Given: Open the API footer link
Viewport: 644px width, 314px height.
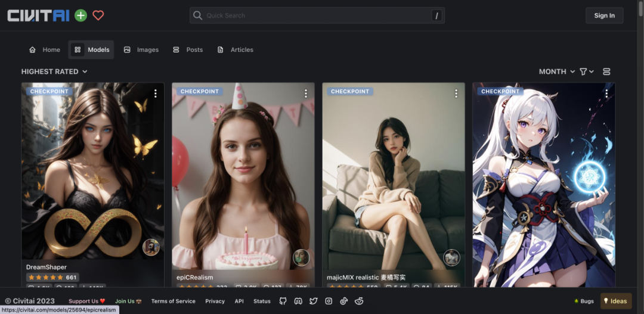Looking at the screenshot, I should [x=239, y=301].
